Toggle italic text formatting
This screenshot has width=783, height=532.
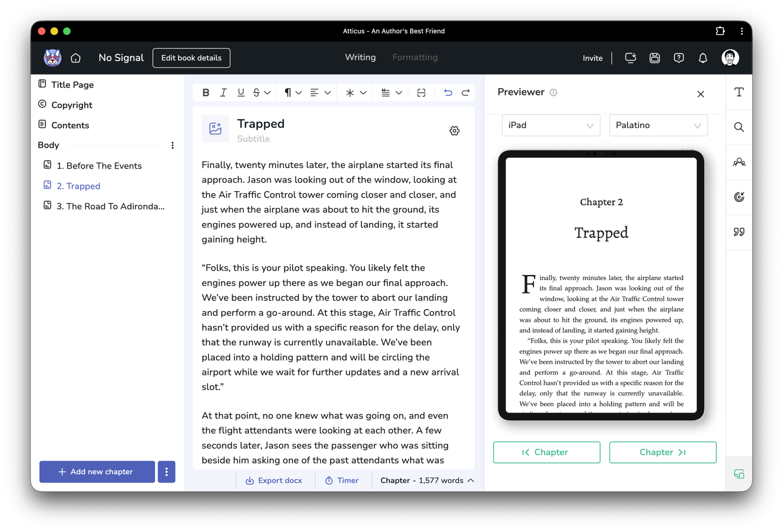tap(223, 92)
